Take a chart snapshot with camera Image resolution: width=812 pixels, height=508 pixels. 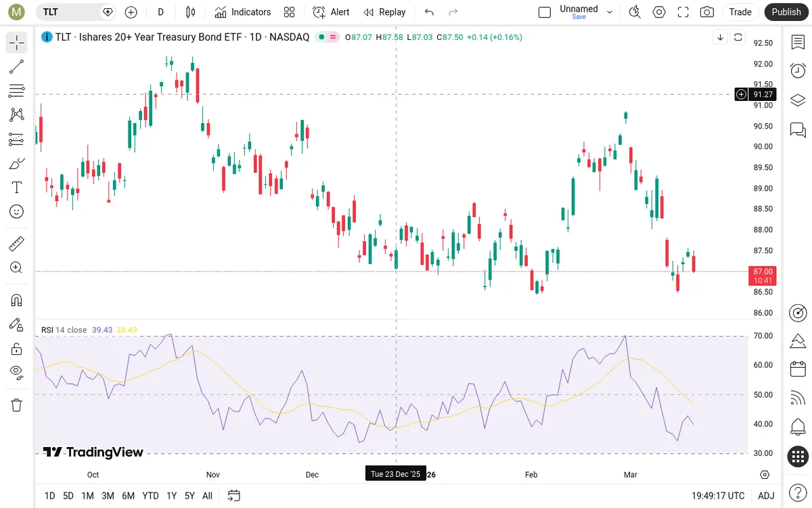[x=707, y=12]
